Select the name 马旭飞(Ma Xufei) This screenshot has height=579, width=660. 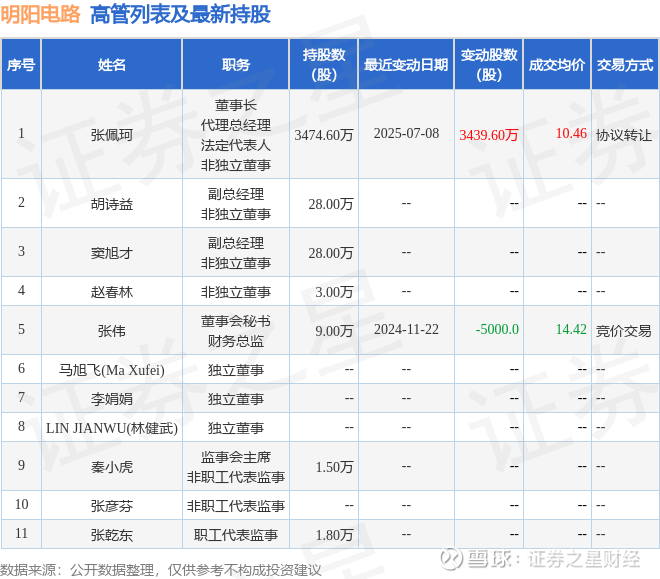(x=112, y=370)
